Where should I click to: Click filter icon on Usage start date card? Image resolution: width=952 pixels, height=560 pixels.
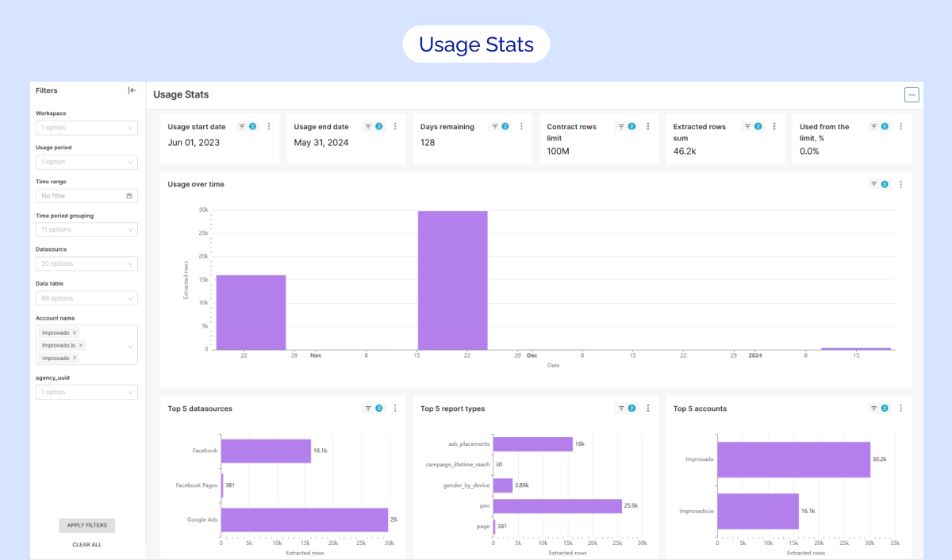coord(243,127)
